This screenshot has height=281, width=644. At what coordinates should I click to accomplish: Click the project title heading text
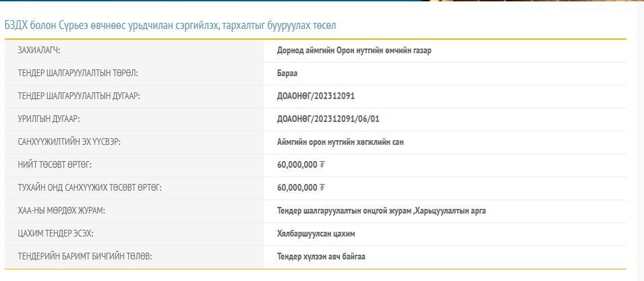[x=170, y=26]
